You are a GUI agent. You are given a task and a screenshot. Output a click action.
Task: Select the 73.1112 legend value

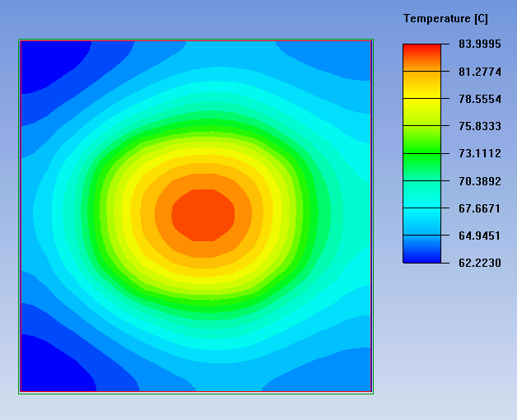point(480,153)
